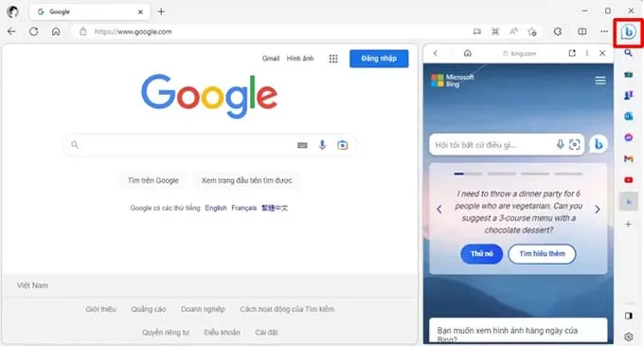Viewport: 644px width, 346px height.
Task: Open Gmail link on Google page
Action: pyautogui.click(x=271, y=59)
